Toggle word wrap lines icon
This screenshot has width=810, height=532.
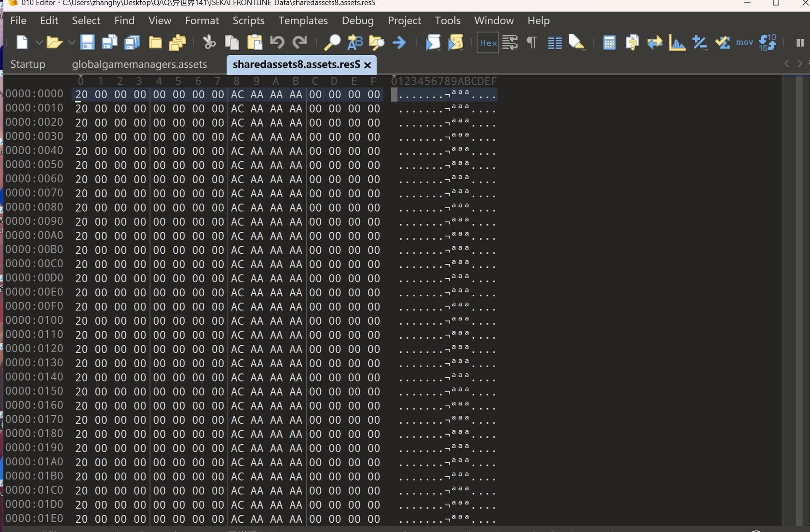tap(510, 43)
